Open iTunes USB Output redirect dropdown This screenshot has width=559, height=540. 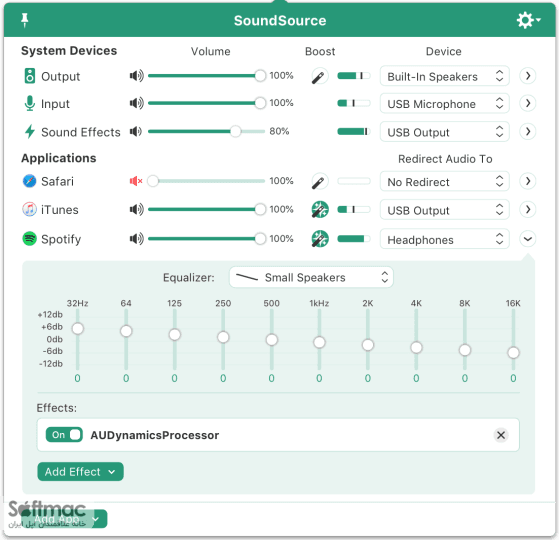point(445,210)
